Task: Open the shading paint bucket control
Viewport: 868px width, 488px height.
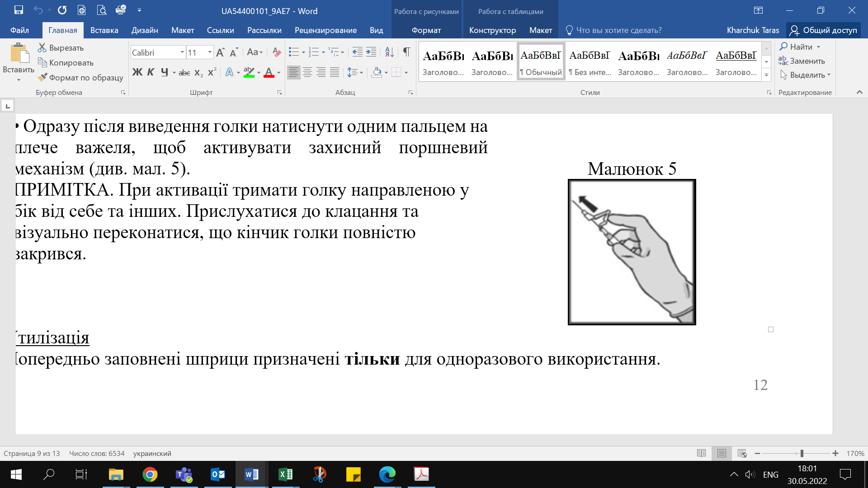Action: [377, 72]
